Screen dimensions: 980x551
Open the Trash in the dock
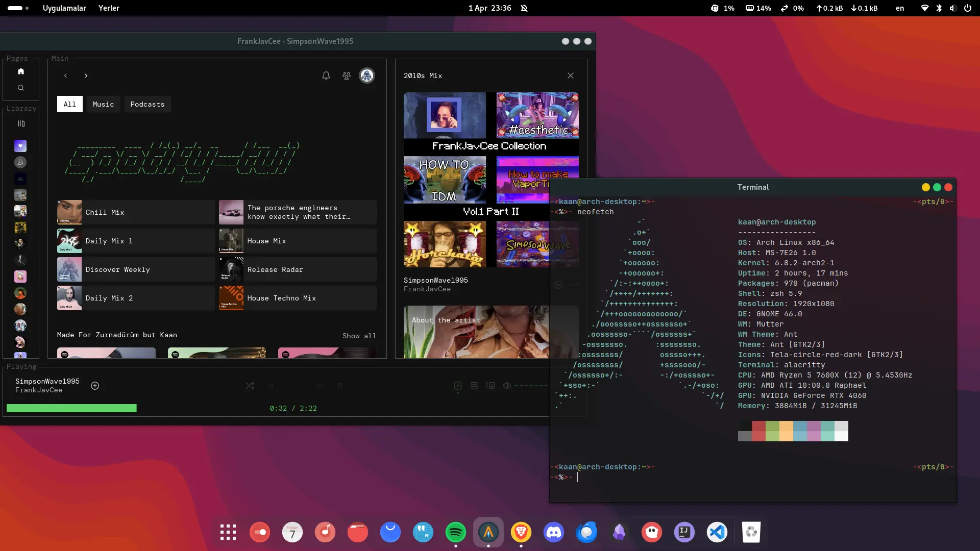coord(751,532)
